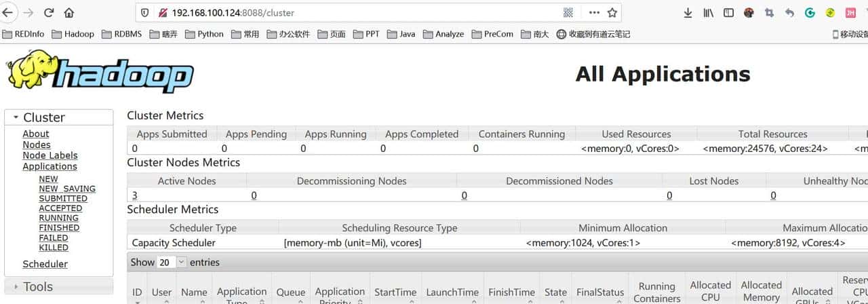Click the 收藏到有道云笔记 bookmarklet
The image size is (868, 304).
coord(593,34)
